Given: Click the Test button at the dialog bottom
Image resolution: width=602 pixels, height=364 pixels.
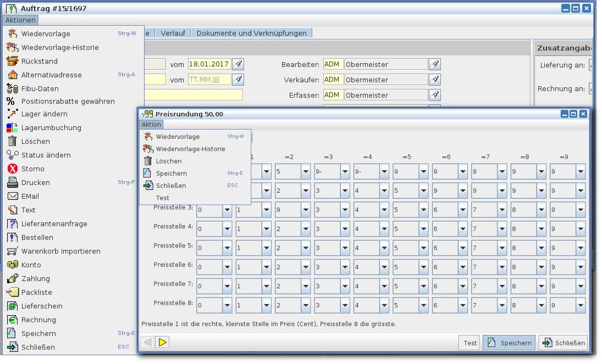Looking at the screenshot, I should 470,343.
